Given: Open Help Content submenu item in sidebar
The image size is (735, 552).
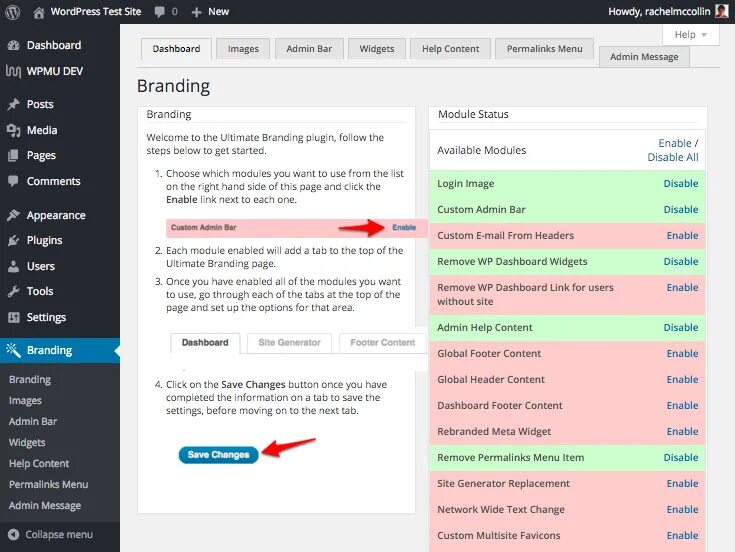Looking at the screenshot, I should 39,464.
